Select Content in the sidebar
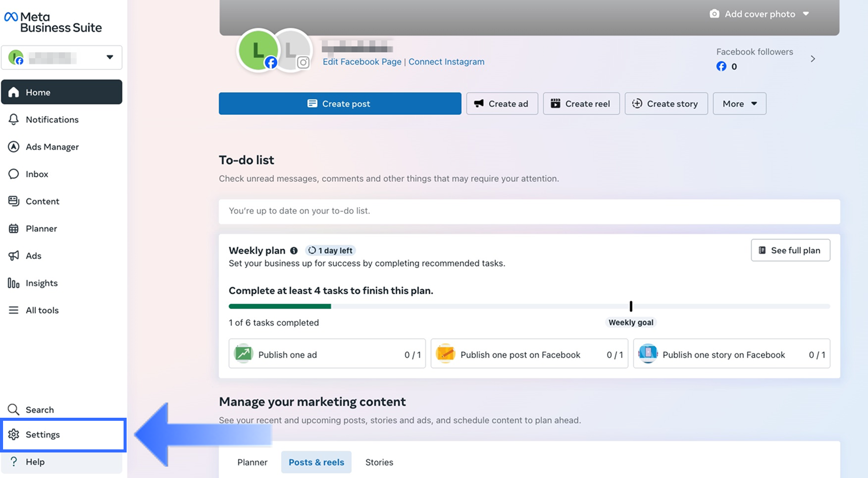 pos(62,201)
